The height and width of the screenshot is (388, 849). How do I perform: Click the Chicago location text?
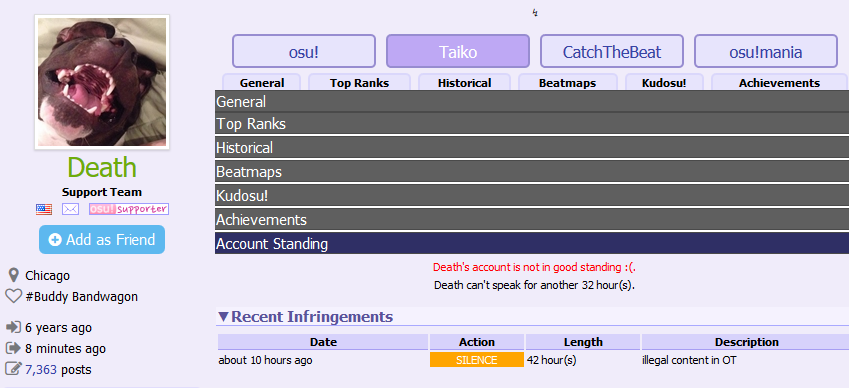[x=48, y=275]
